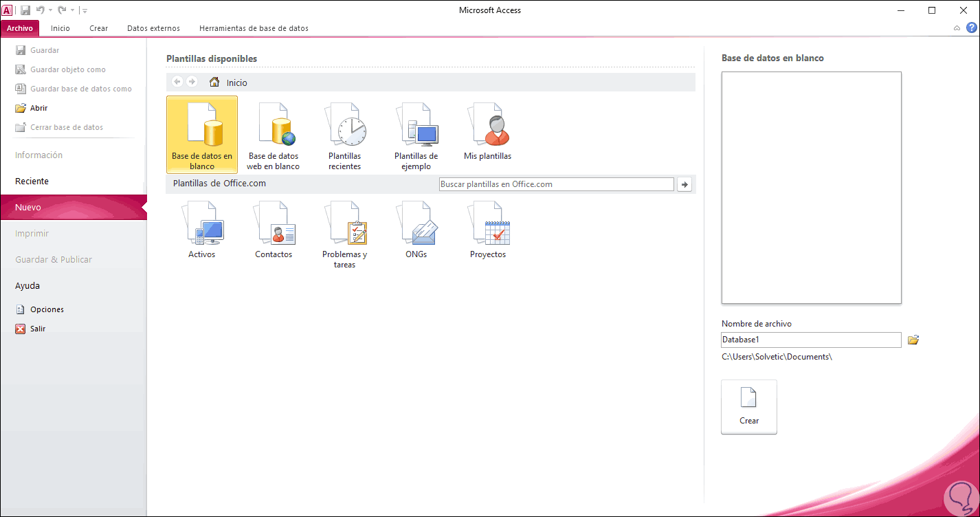The height and width of the screenshot is (517, 980).
Task: Click the Redo arrow in quick access toolbar
Action: coord(62,10)
